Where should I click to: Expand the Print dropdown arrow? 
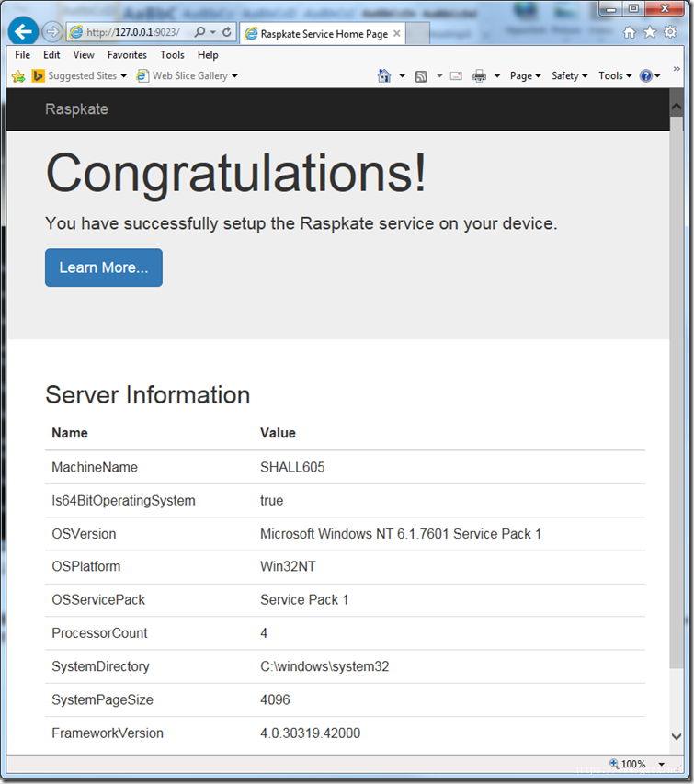[497, 76]
